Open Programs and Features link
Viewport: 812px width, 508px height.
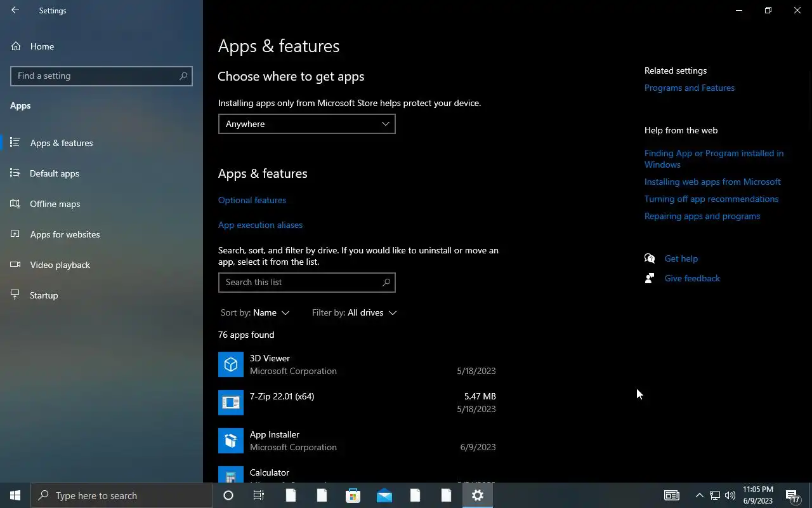coord(690,88)
